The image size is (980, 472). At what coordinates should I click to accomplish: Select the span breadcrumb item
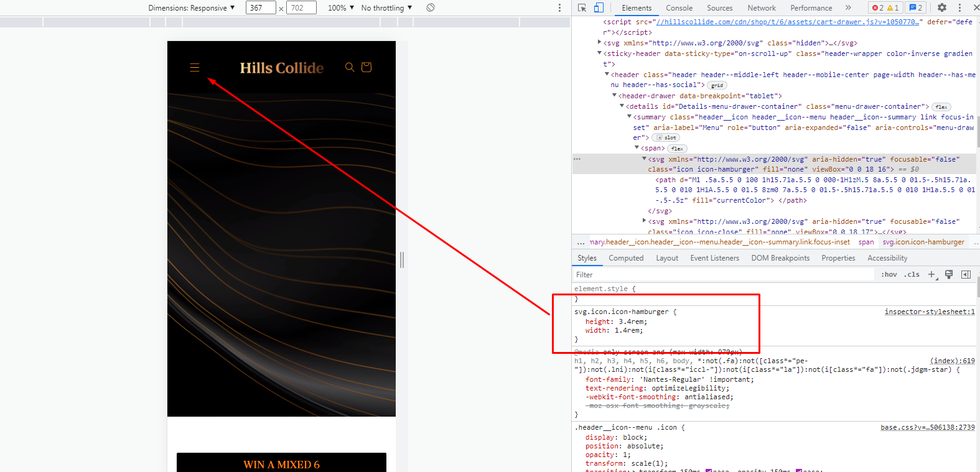pyautogui.click(x=866, y=242)
